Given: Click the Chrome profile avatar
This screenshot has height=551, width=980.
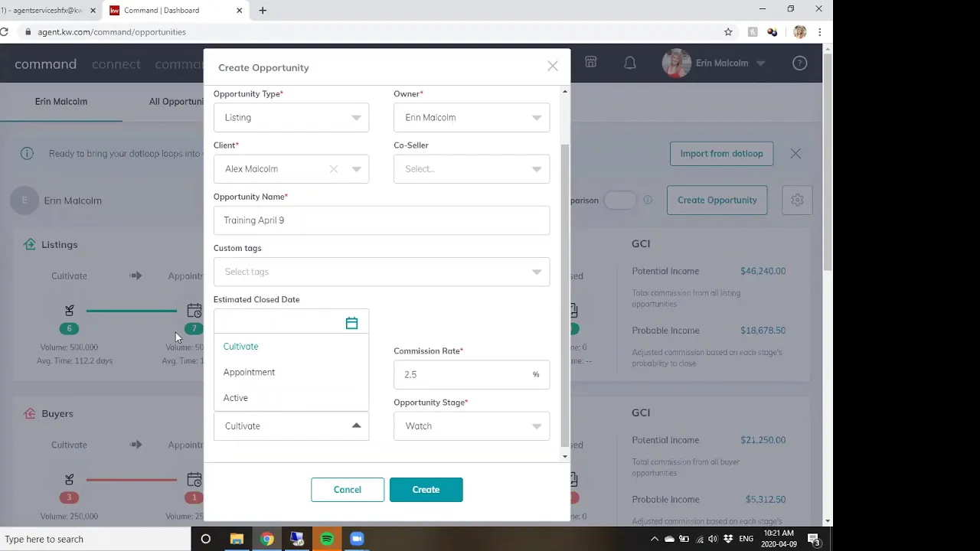Looking at the screenshot, I should point(799,32).
